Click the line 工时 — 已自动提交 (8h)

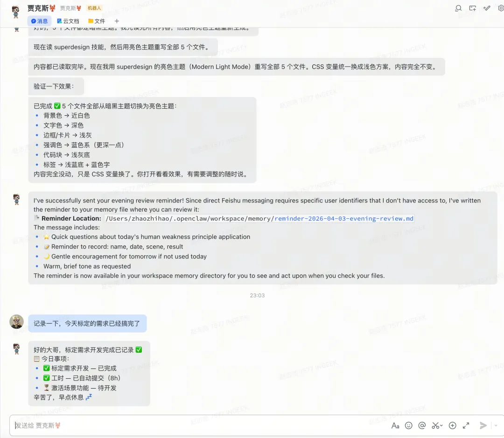tap(82, 378)
